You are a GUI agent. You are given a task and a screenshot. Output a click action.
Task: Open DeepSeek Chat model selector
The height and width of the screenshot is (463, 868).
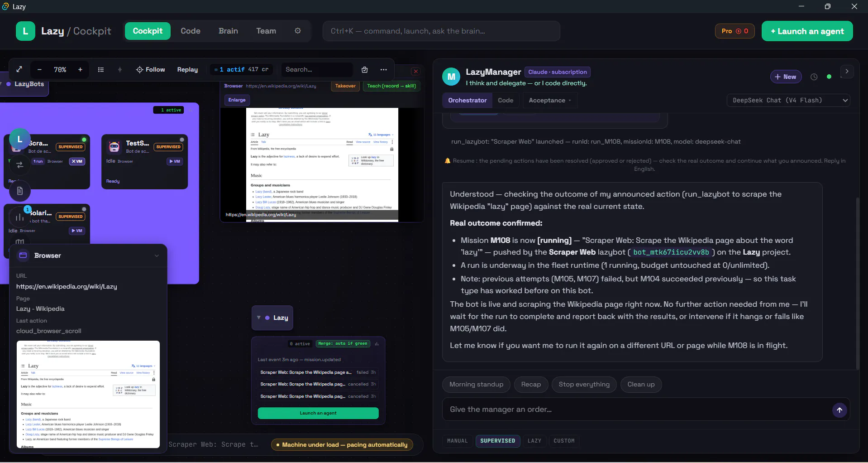click(788, 101)
